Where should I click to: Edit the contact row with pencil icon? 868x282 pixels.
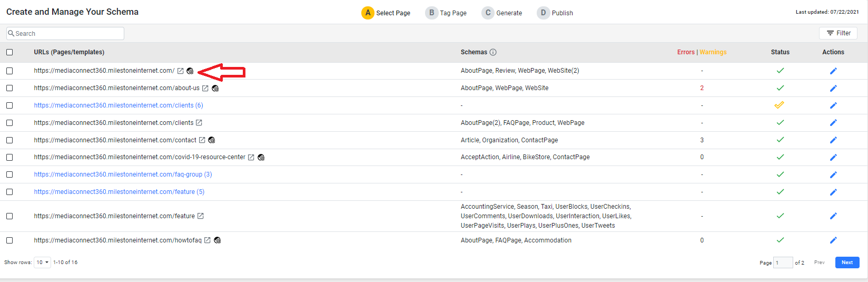coord(833,140)
